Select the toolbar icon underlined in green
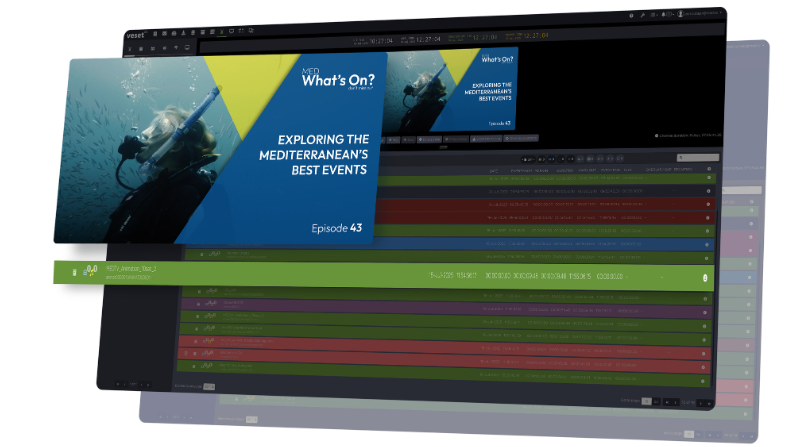The height and width of the screenshot is (447, 795). click(x=222, y=32)
